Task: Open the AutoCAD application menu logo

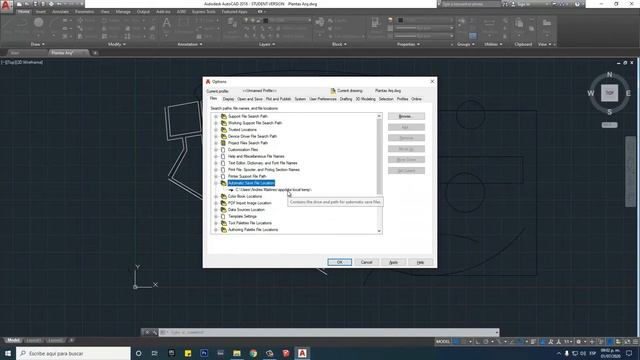Action: (6, 6)
